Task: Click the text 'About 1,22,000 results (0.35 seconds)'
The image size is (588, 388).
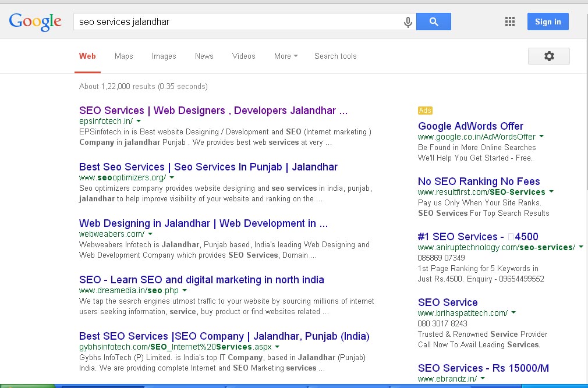Action: click(143, 87)
